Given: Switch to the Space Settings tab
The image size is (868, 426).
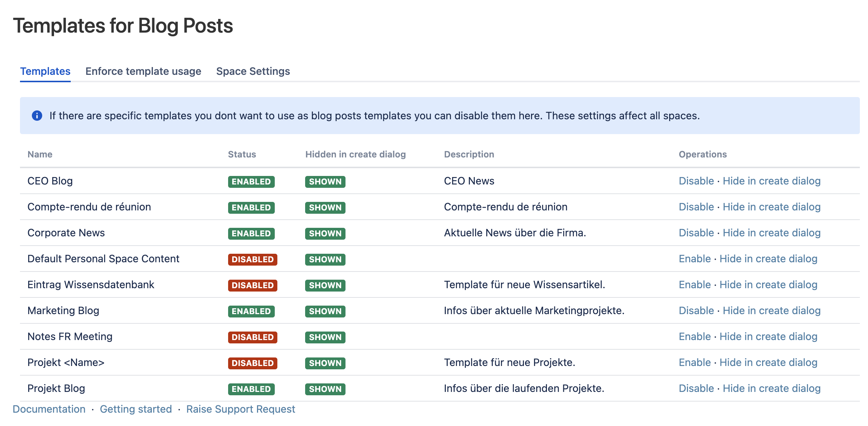Looking at the screenshot, I should [253, 71].
